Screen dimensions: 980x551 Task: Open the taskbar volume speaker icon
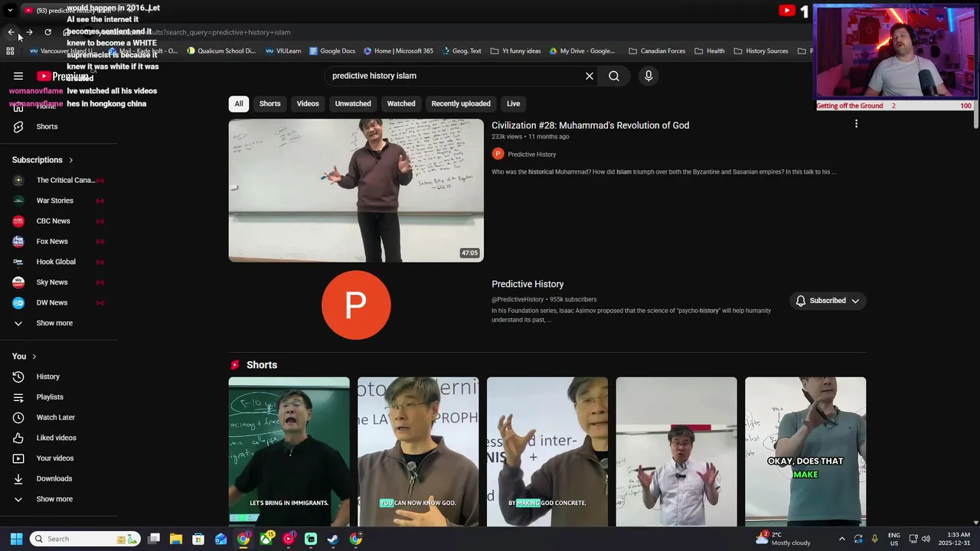[x=926, y=539]
